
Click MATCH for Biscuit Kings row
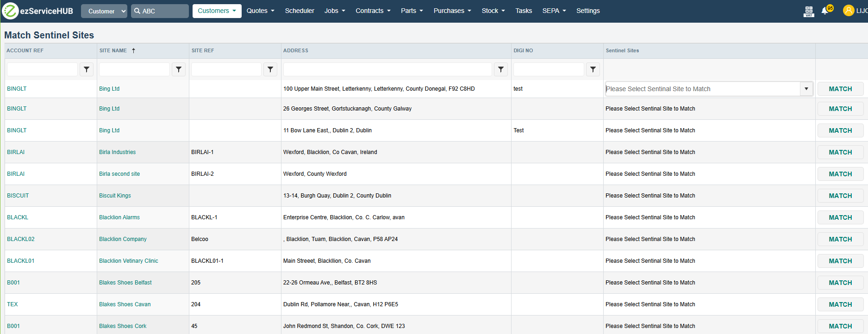click(840, 196)
